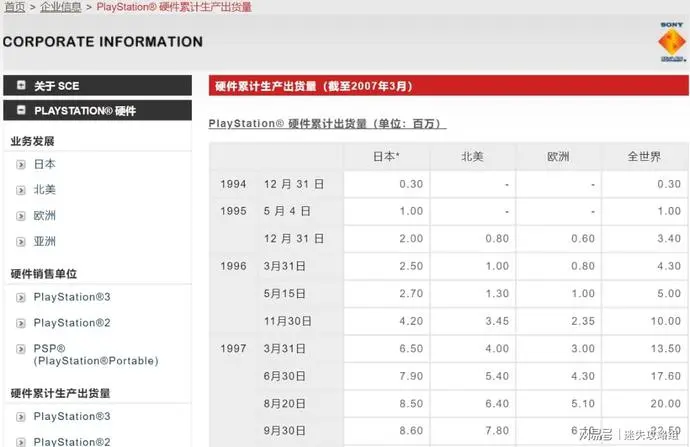Image resolution: width=690 pixels, height=447 pixels.
Task: Click the 7.80 value in 北美 column
Action: point(497,431)
